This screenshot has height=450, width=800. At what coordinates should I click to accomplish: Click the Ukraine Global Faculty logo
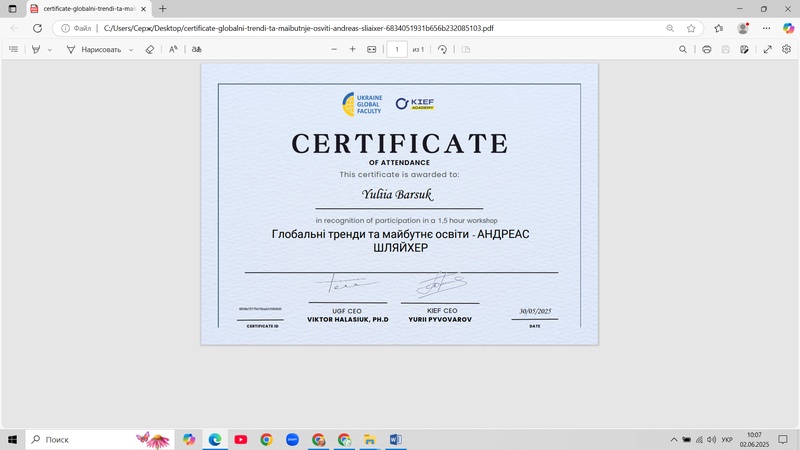pyautogui.click(x=362, y=104)
